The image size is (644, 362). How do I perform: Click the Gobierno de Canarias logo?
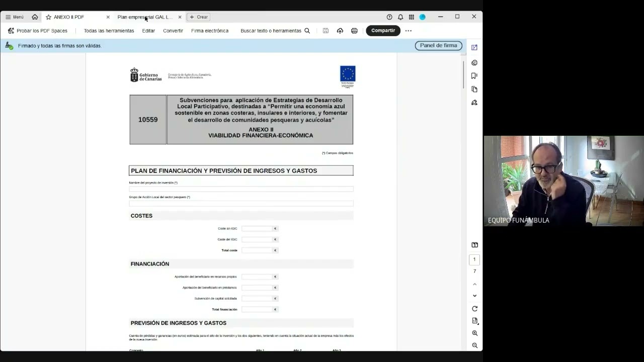pyautogui.click(x=146, y=75)
